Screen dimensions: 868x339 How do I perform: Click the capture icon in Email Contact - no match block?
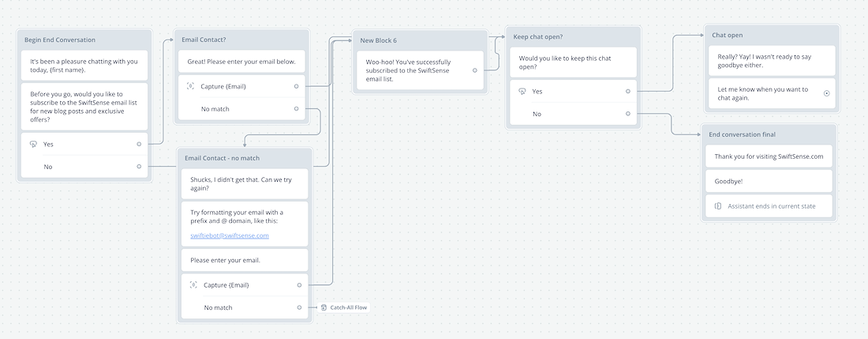193,284
